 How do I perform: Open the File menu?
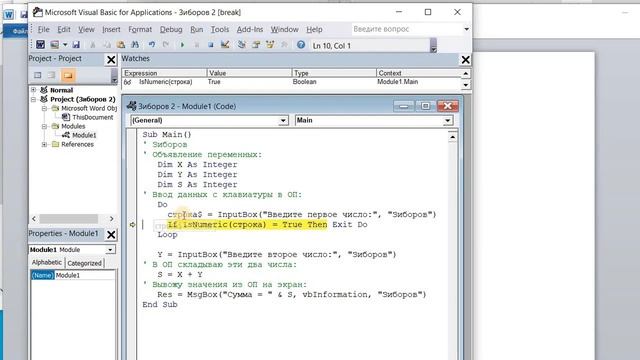44,29
